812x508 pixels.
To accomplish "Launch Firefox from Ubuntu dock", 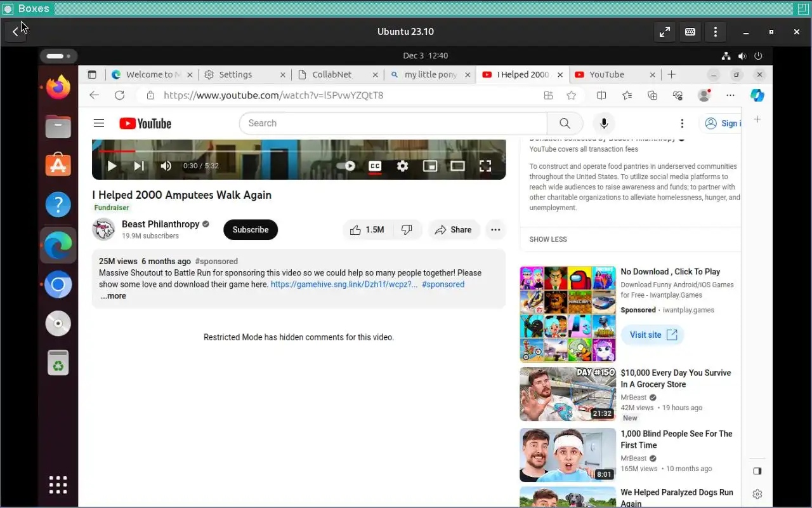I will coord(58,87).
